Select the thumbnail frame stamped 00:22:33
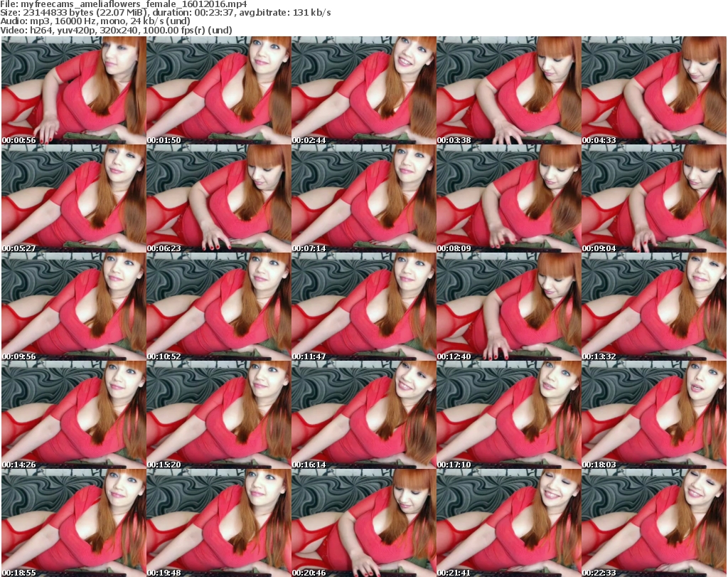The image size is (728, 577). [654, 523]
